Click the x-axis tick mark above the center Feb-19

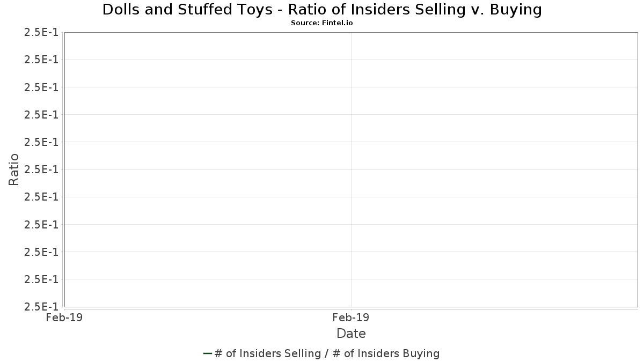[x=351, y=308]
